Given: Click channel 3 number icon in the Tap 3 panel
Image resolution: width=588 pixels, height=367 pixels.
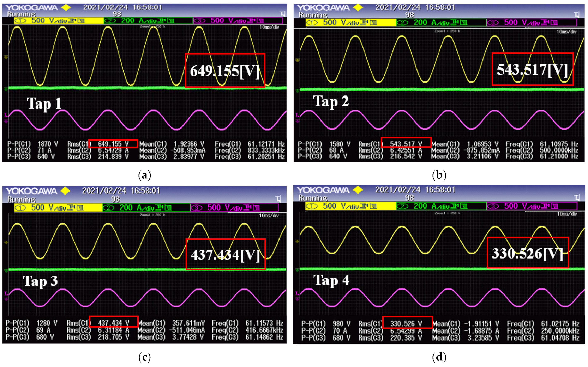Looking at the screenshot, I should point(197,208).
